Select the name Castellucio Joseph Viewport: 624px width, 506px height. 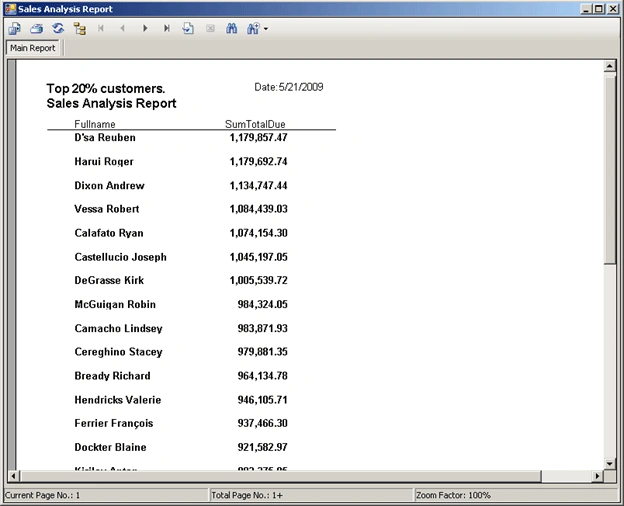[x=121, y=257]
